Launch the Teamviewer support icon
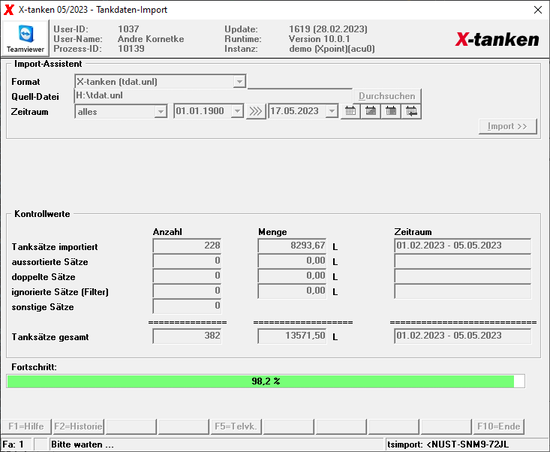Screen dimensions: 550x452 (25, 39)
